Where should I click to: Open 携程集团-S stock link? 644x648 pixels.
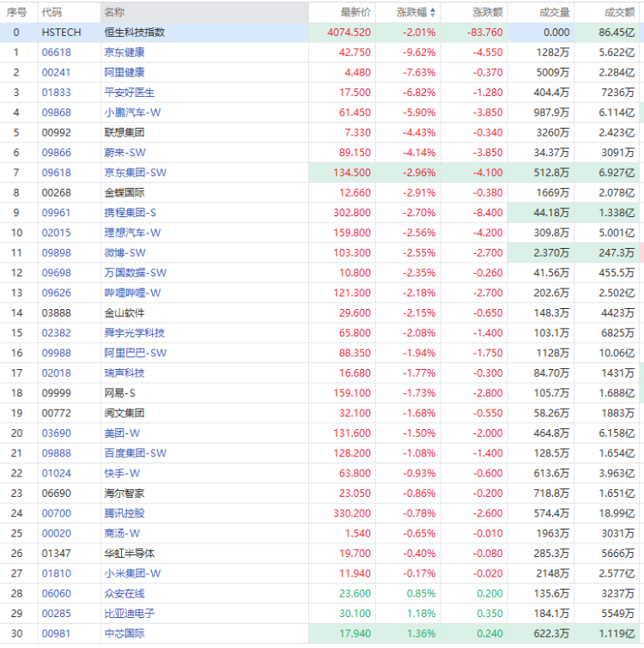click(x=131, y=212)
